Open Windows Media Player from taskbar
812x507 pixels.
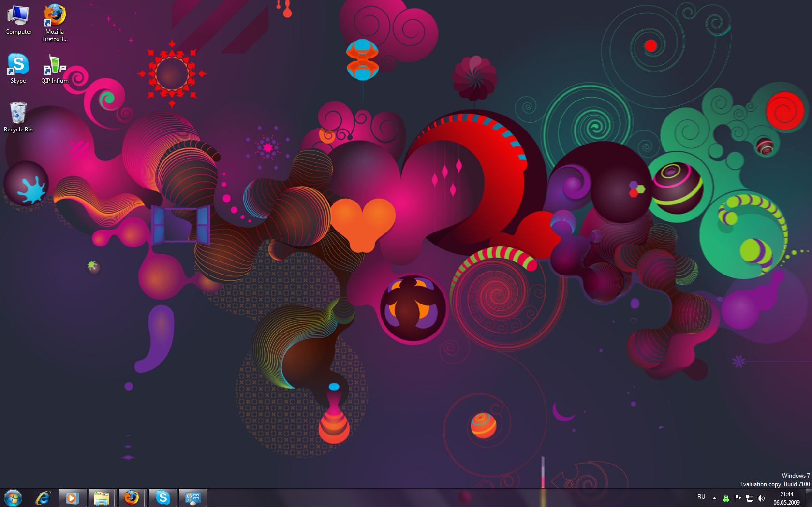tap(73, 497)
